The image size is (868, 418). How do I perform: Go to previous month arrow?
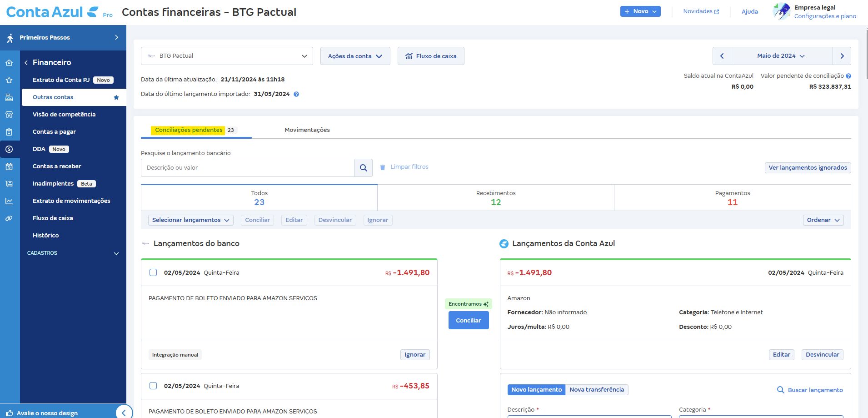[722, 56]
